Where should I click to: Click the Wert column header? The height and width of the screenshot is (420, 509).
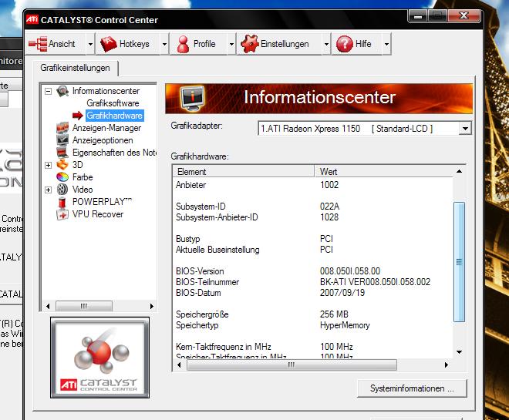pyautogui.click(x=384, y=171)
